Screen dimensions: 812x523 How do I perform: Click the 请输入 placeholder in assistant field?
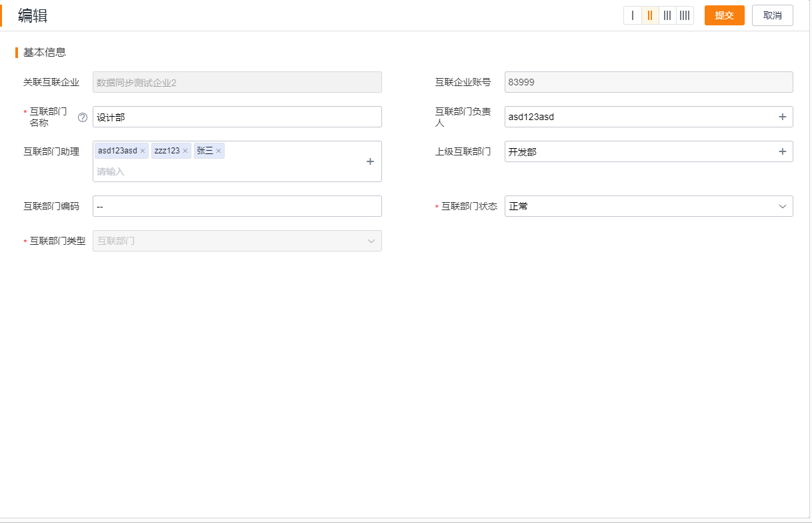pos(111,171)
